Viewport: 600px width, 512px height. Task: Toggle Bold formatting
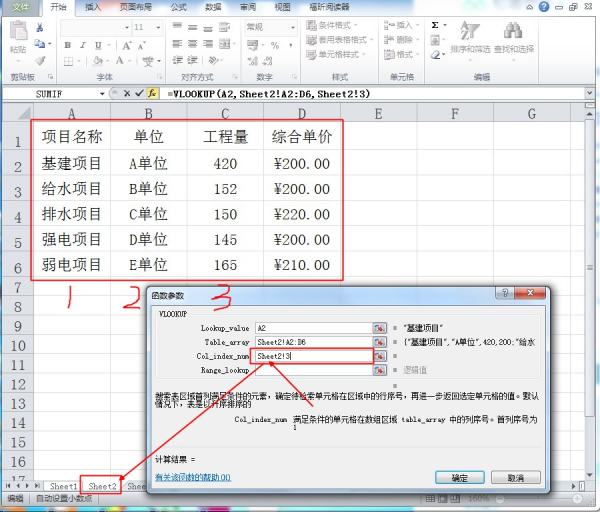point(68,45)
